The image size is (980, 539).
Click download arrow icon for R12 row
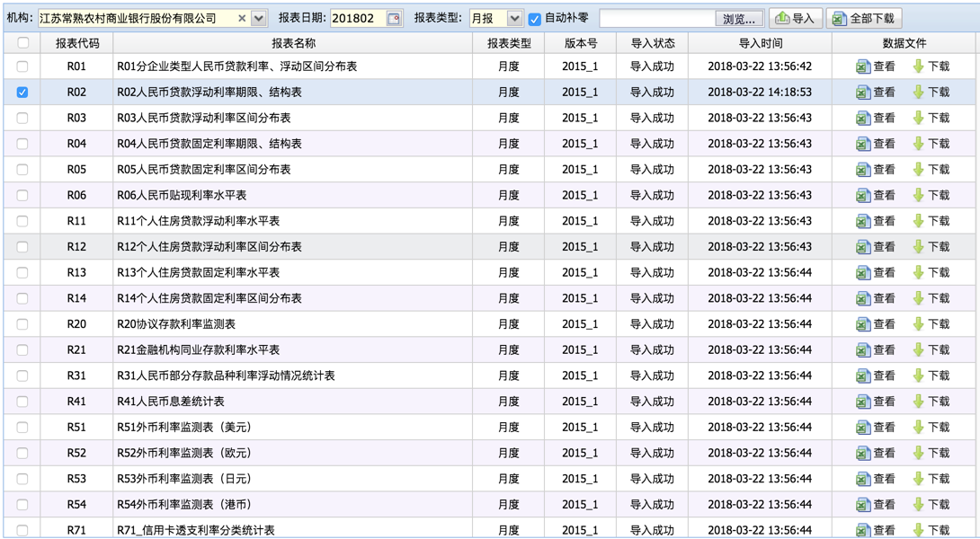click(918, 246)
